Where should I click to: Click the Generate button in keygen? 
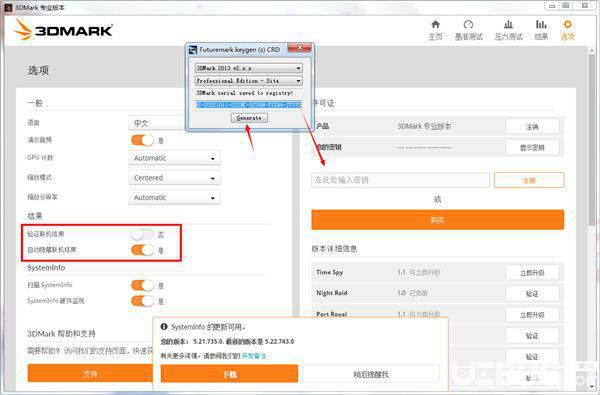coord(249,118)
